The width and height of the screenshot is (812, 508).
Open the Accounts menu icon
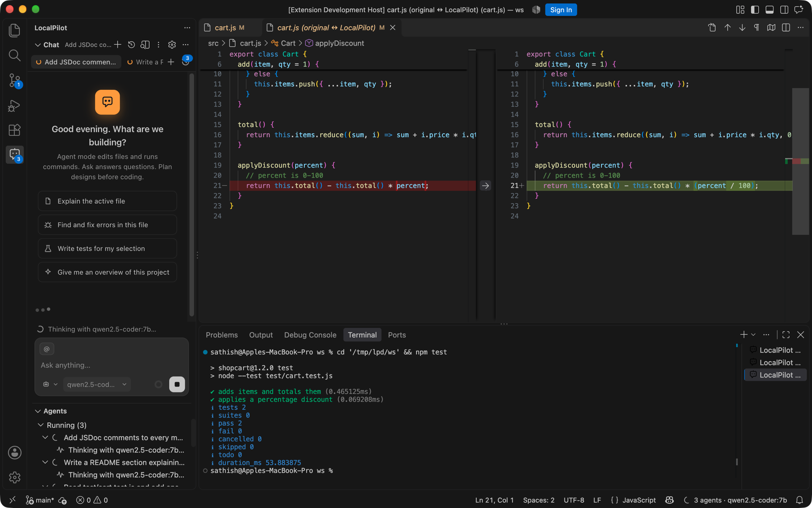[14, 452]
